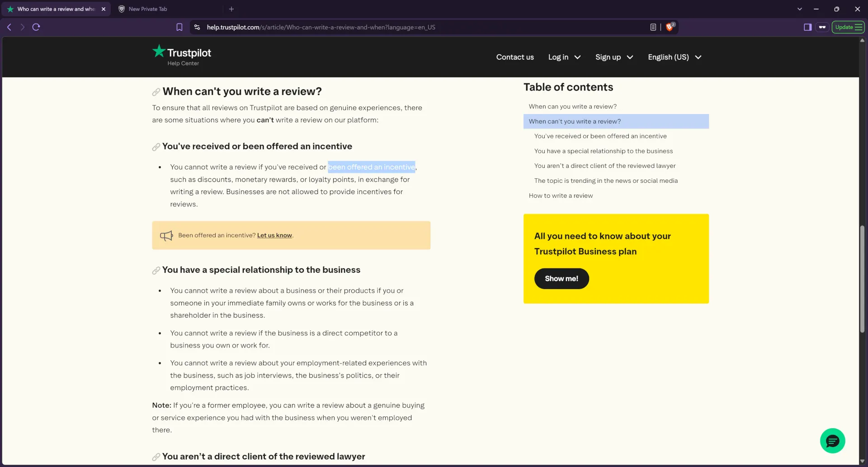
Task: Switch to New Private Tab
Action: (x=168, y=9)
